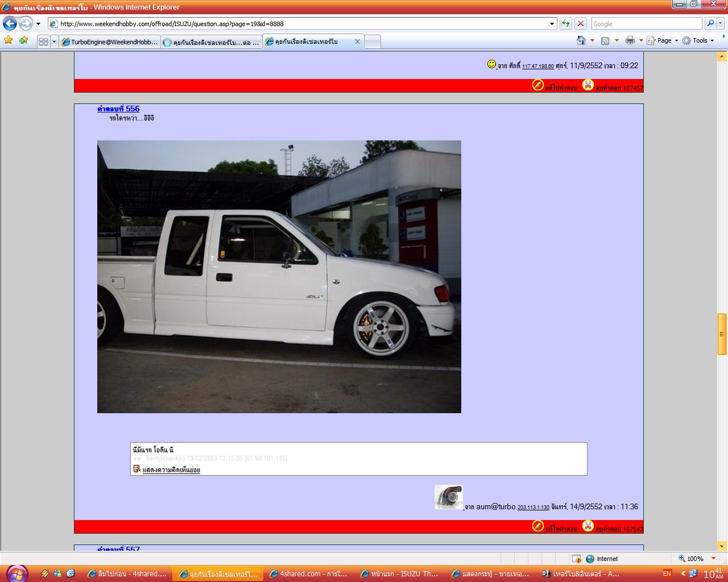Image resolution: width=728 pixels, height=582 pixels.
Task: Open the Quick Tabs view
Action: tap(43, 41)
